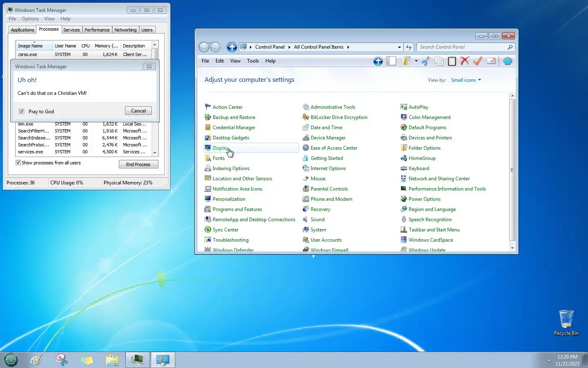Screen dimensions: 588x368
Task: Expand breadcrumb arrow after Control Panel
Action: point(289,47)
